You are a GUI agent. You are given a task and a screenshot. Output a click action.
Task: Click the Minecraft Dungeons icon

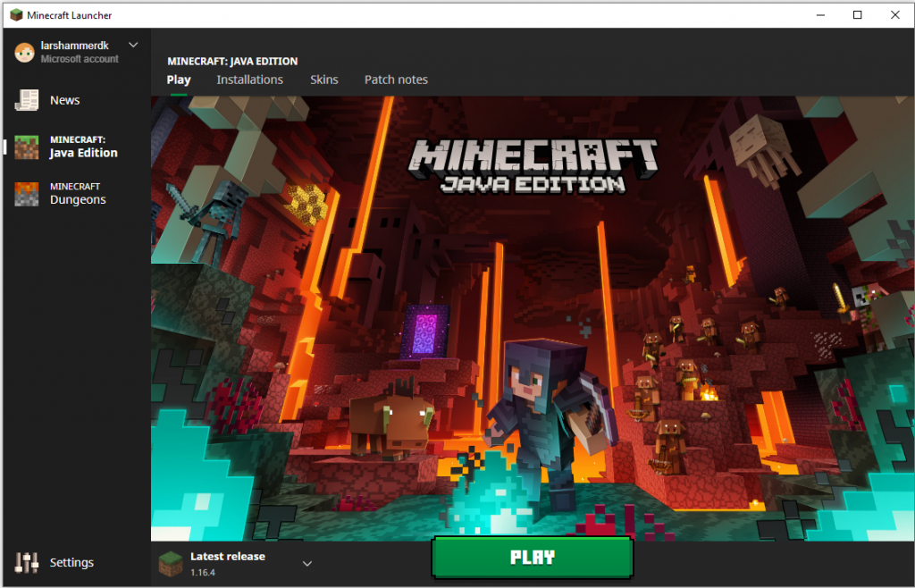(x=27, y=194)
